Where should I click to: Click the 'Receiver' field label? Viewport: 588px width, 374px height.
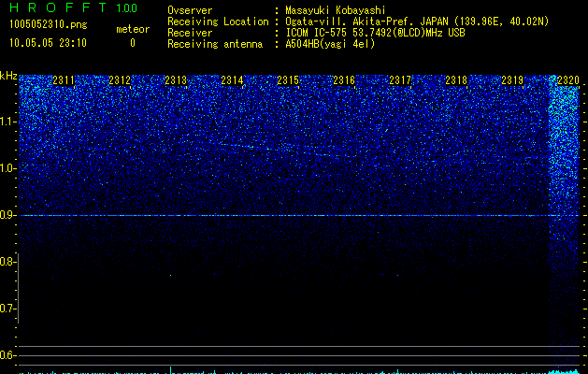[x=190, y=33]
